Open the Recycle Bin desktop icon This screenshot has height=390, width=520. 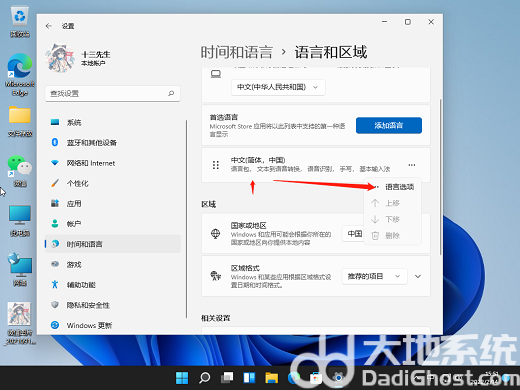pos(20,22)
